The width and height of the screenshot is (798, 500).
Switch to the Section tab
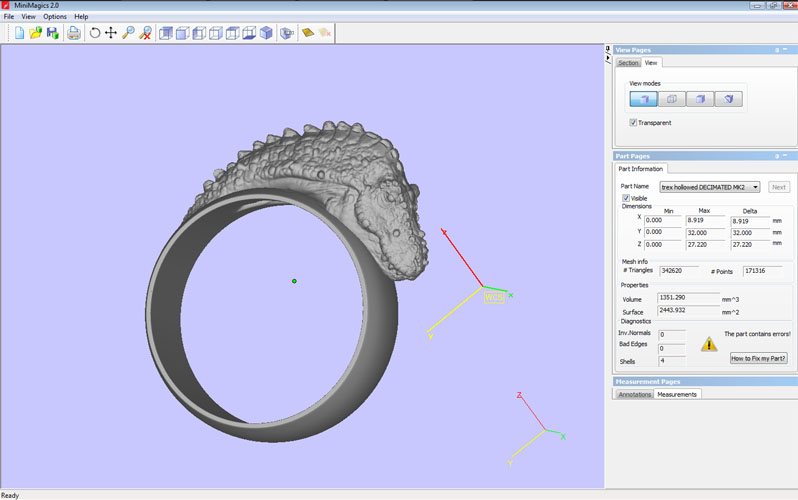(x=628, y=63)
